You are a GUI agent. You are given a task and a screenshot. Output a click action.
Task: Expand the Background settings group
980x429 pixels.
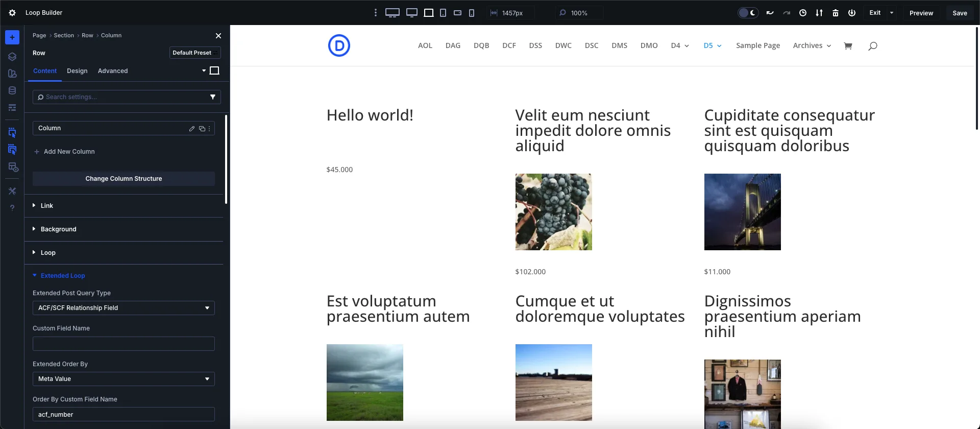[x=59, y=229]
